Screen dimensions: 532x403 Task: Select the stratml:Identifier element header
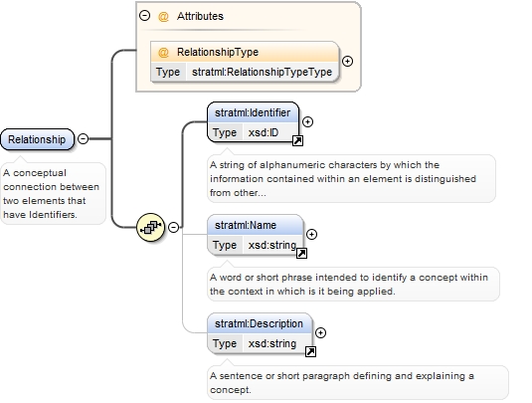point(253,112)
